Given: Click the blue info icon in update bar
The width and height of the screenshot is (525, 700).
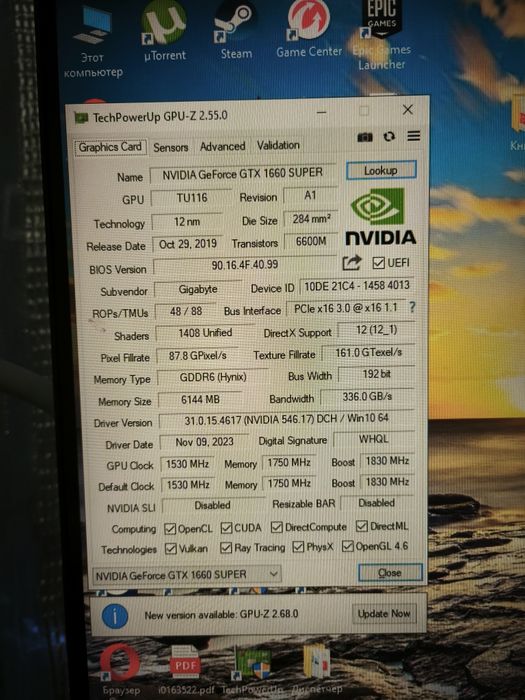Looking at the screenshot, I should [115, 617].
